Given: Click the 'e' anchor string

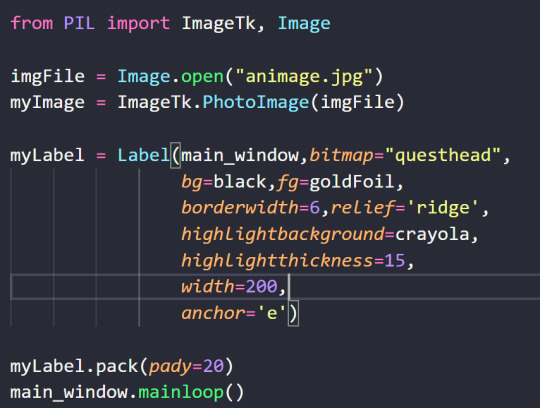Looking at the screenshot, I should (x=272, y=313).
